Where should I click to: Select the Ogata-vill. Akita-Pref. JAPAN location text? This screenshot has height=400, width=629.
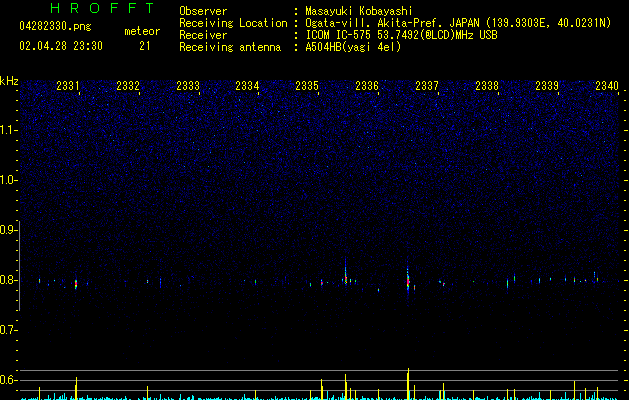(x=458, y=23)
